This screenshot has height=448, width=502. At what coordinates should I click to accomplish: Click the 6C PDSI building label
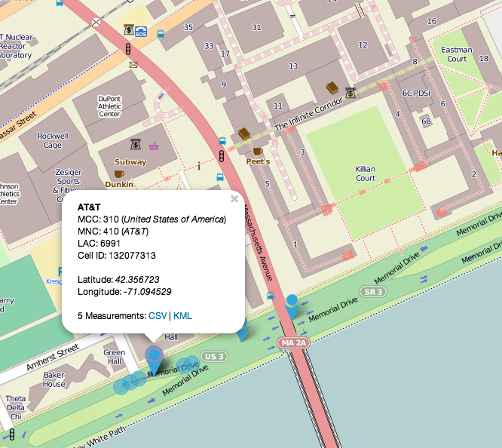[417, 93]
